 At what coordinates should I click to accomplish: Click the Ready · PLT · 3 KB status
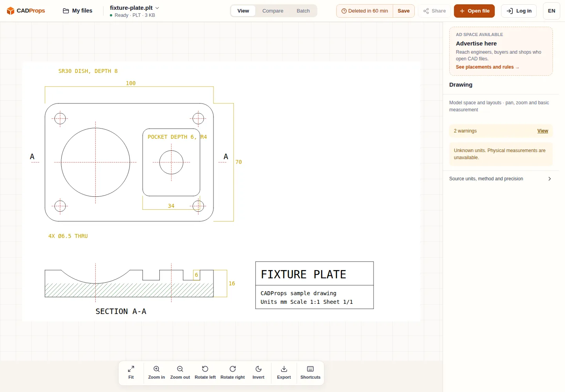pyautogui.click(x=132, y=15)
